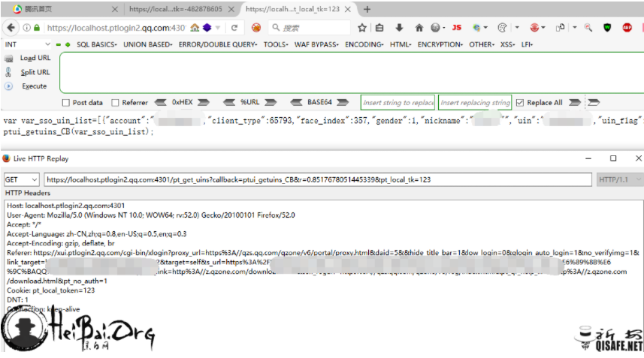The height and width of the screenshot is (358, 644).
Task: Open the bookmarks list clipboard icon
Action: [379, 28]
